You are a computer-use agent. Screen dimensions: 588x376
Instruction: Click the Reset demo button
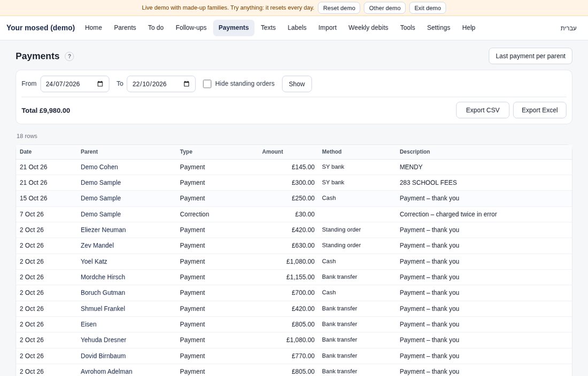[339, 8]
